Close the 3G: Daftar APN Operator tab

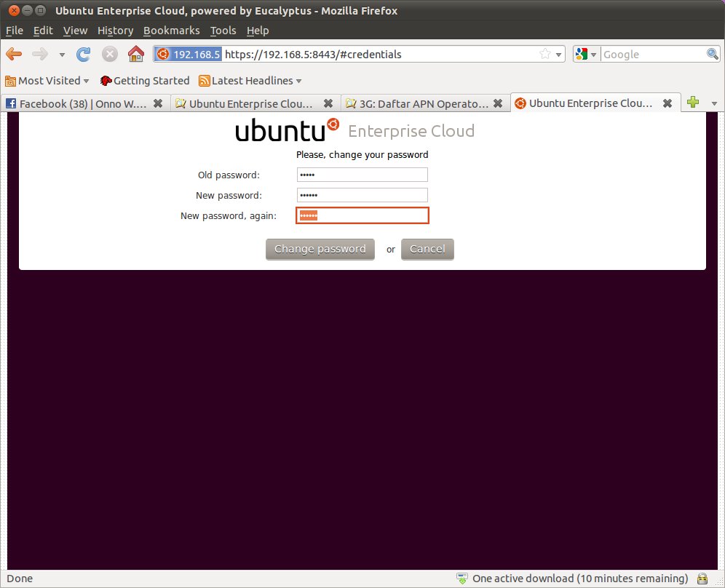pyautogui.click(x=498, y=103)
